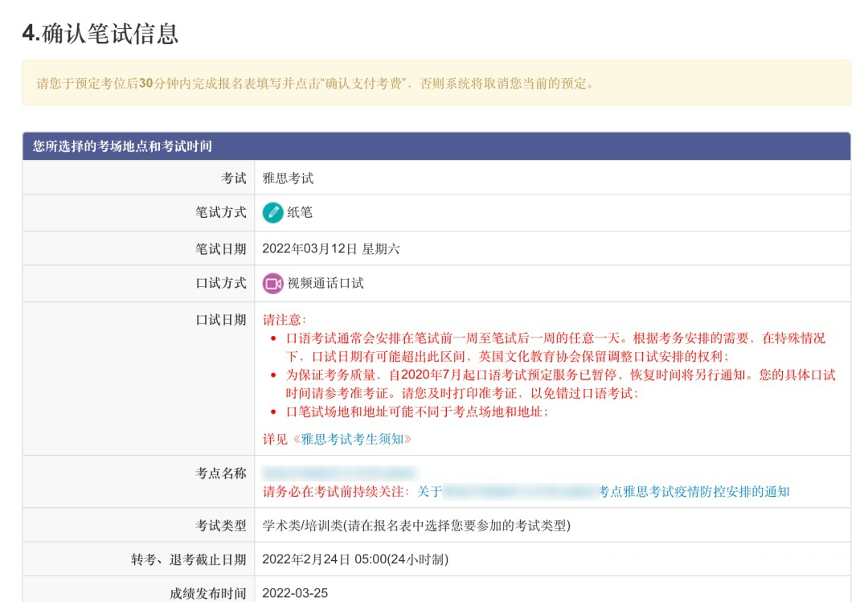Click the 您所选择的考场地点和考试时间 table header

pyautogui.click(x=122, y=146)
